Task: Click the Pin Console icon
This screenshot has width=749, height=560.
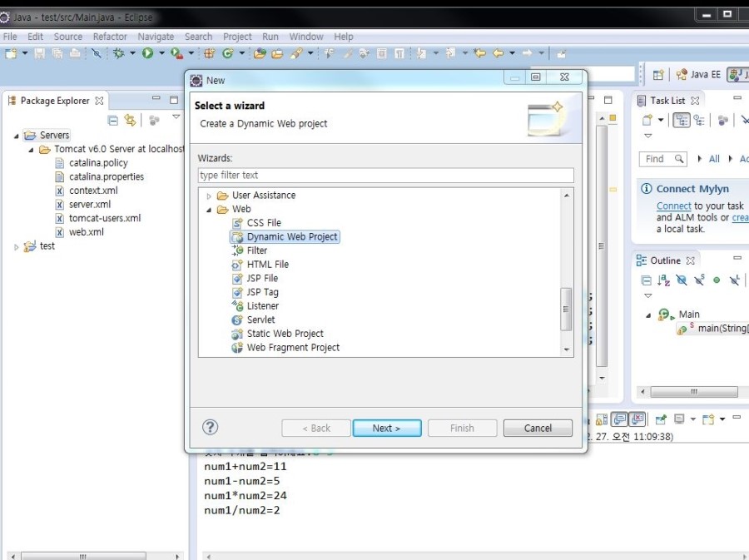Action: [661, 419]
